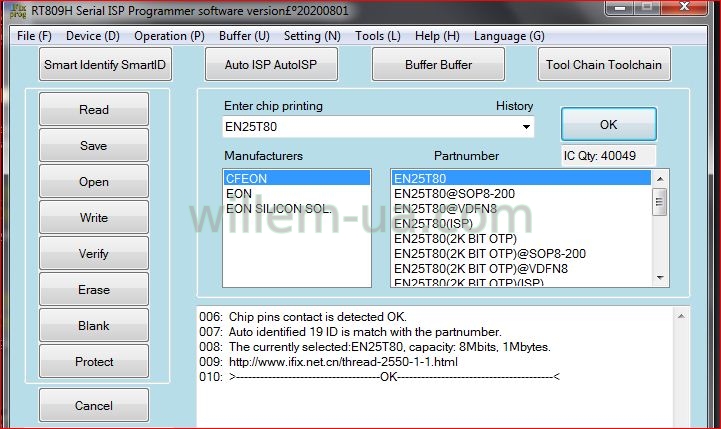Select EN25T80(ISP) partnumber

(521, 224)
